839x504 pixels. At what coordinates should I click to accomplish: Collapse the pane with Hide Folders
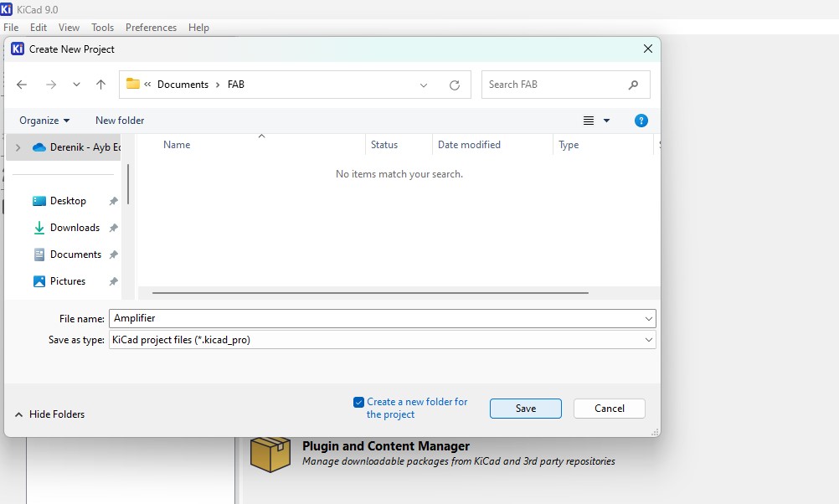(49, 414)
